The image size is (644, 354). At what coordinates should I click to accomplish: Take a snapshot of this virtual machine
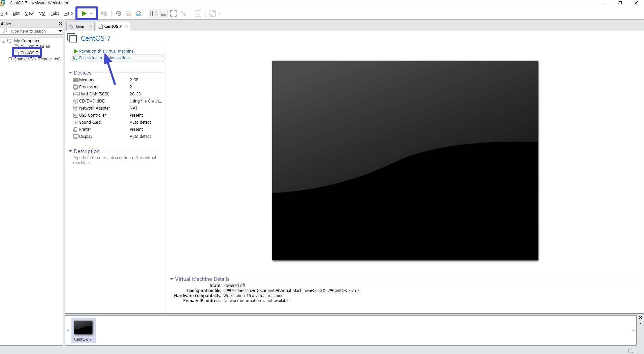click(118, 13)
